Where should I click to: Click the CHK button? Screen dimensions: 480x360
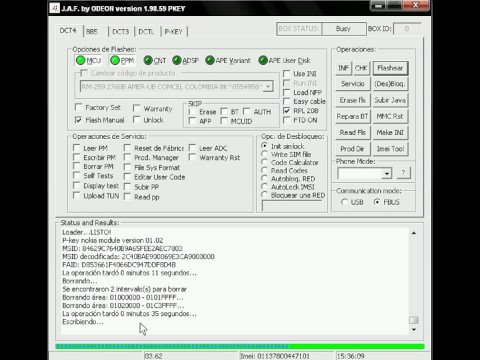[361, 68]
